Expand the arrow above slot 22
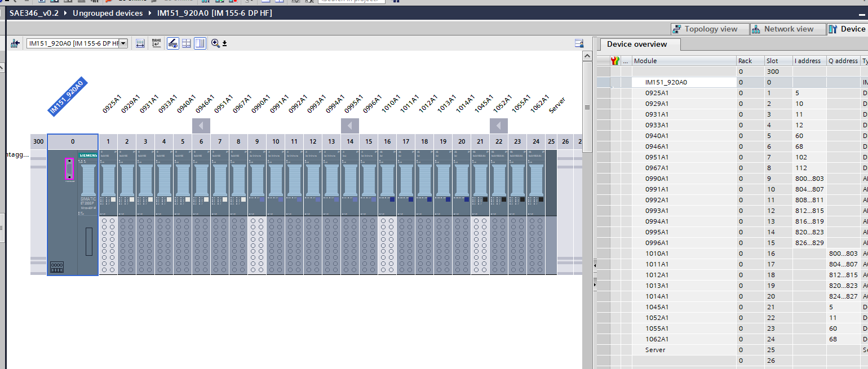The image size is (868, 369). tap(499, 126)
